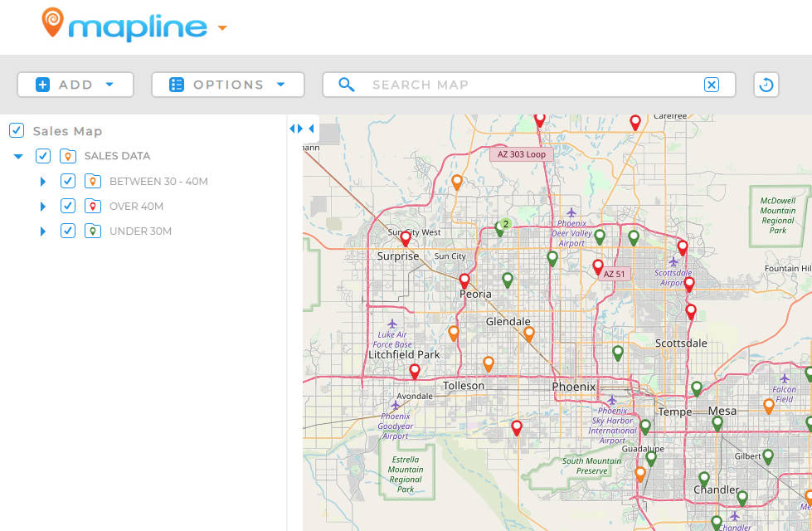Click the red pin next to Carefree
Viewport: 812px width, 531px height.
click(x=635, y=122)
